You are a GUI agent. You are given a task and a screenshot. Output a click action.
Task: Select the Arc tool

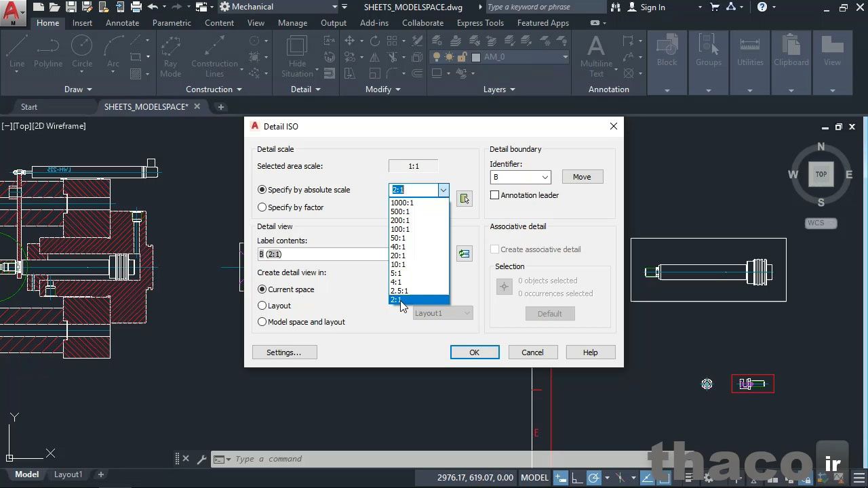113,52
